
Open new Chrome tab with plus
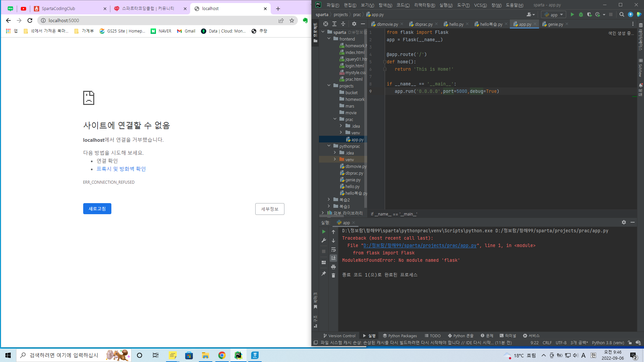point(278,9)
